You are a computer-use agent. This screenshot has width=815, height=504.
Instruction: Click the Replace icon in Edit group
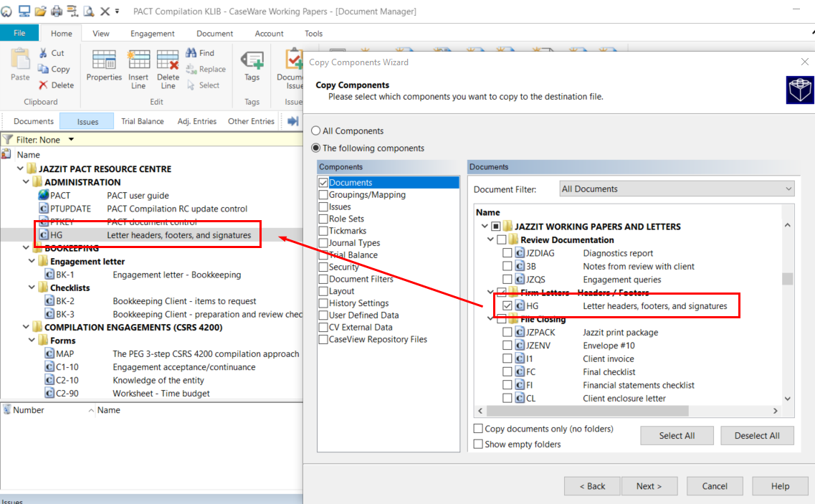coord(191,69)
